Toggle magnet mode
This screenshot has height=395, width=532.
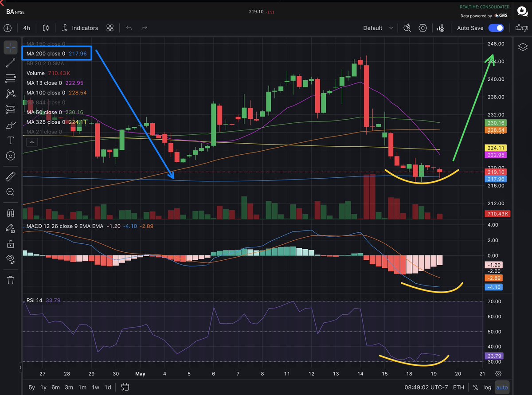11,212
